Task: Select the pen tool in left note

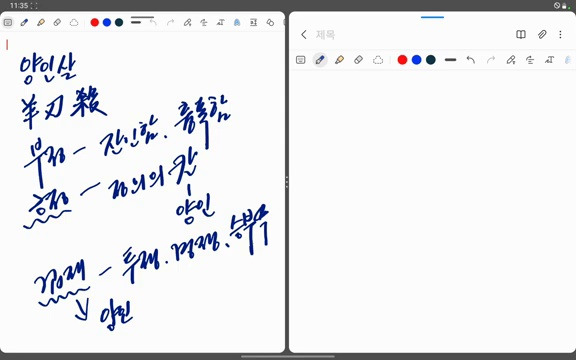Action: point(24,22)
